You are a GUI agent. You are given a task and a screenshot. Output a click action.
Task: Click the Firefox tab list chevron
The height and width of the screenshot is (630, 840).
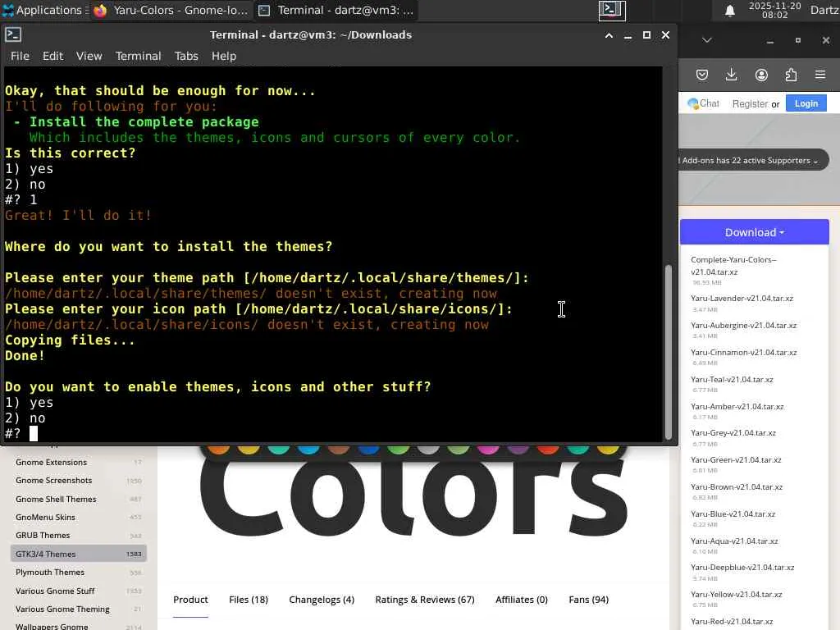pyautogui.click(x=707, y=40)
